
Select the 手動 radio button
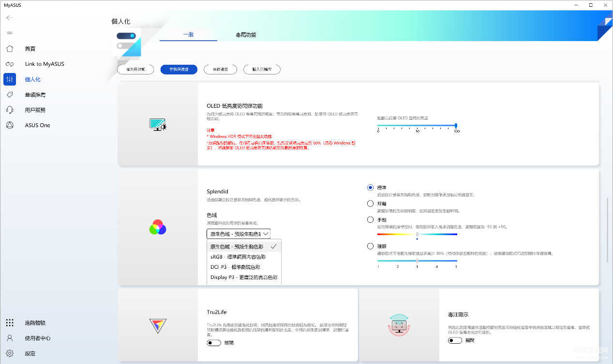[371, 219]
